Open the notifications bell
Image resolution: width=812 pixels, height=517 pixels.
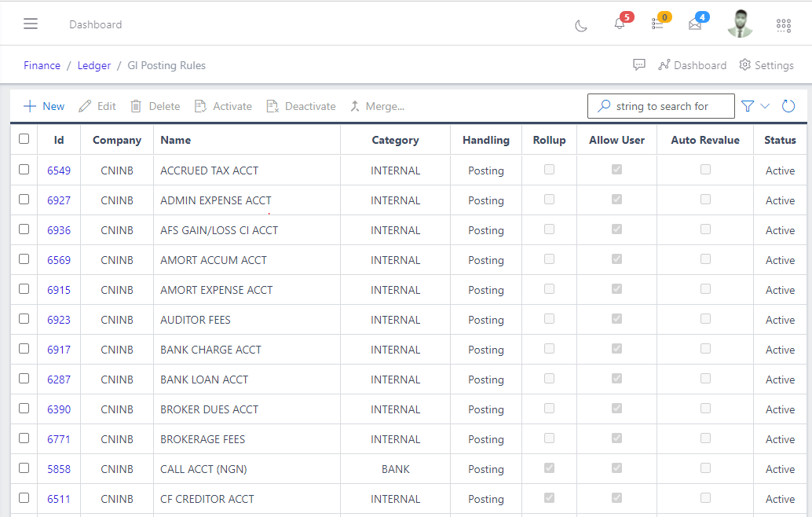pos(618,25)
